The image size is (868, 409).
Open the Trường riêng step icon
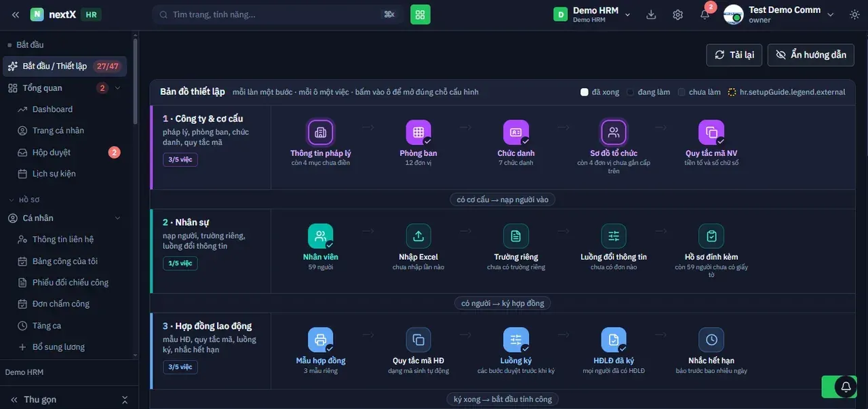[x=516, y=236]
